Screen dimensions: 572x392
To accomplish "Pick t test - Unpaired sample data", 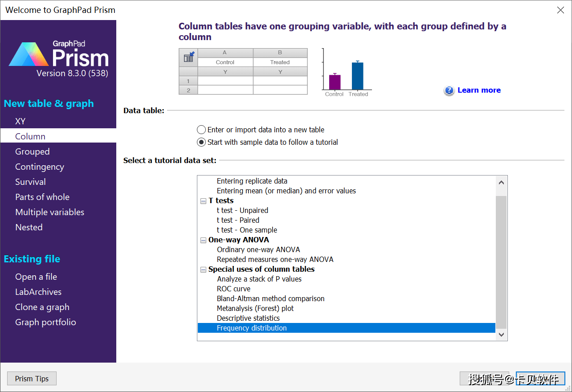I will (x=242, y=210).
